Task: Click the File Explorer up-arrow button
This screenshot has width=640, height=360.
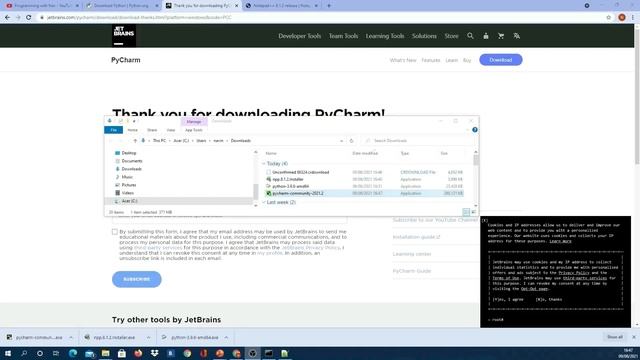Action: pyautogui.click(x=135, y=141)
